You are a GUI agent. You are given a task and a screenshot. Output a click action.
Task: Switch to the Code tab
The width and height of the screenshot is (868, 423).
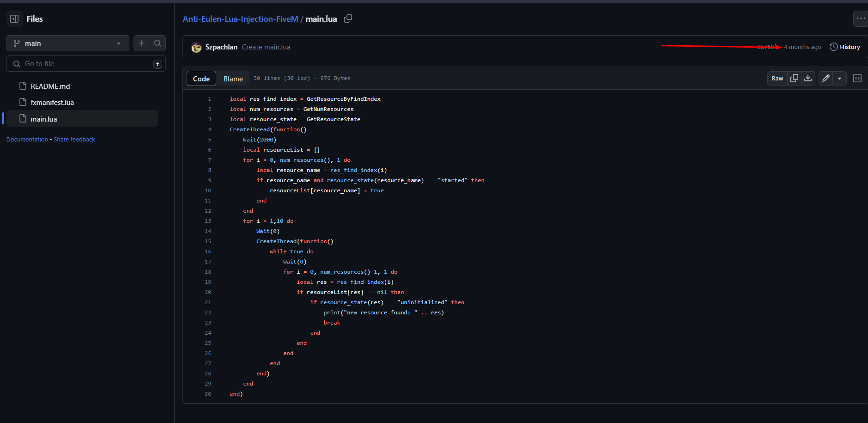point(201,79)
